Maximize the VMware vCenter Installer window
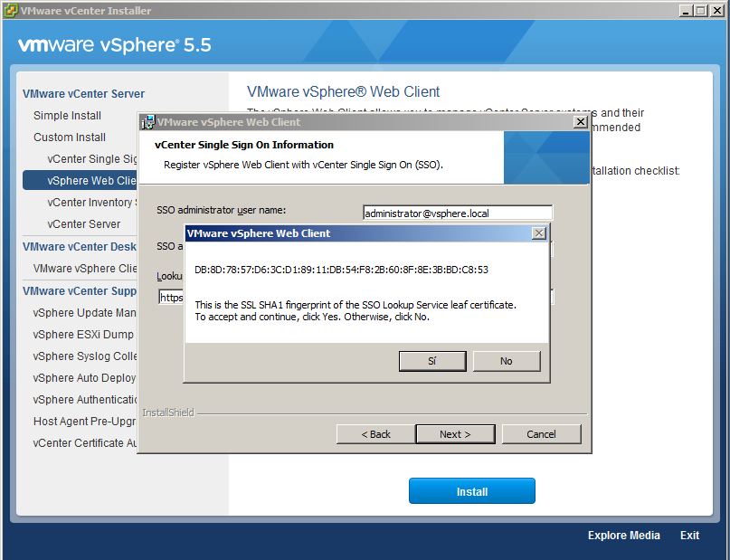The width and height of the screenshot is (730, 560). coord(700,11)
